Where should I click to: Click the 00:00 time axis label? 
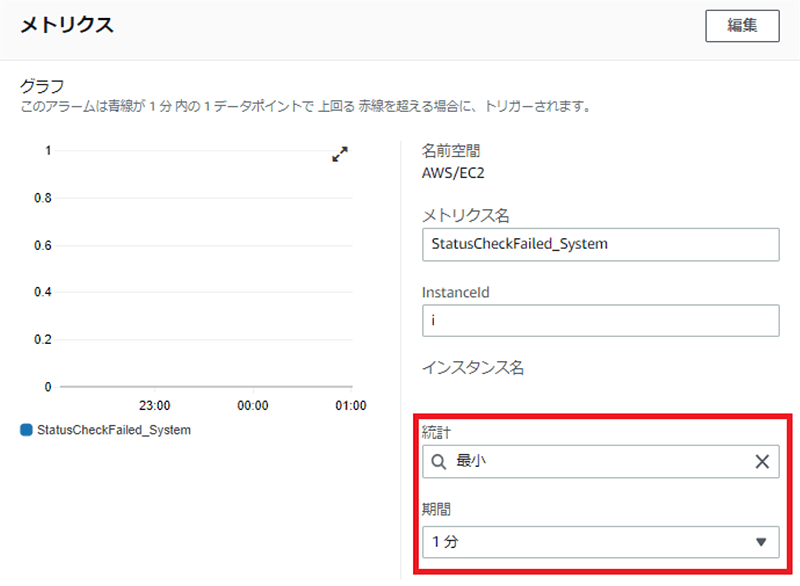[x=253, y=405]
